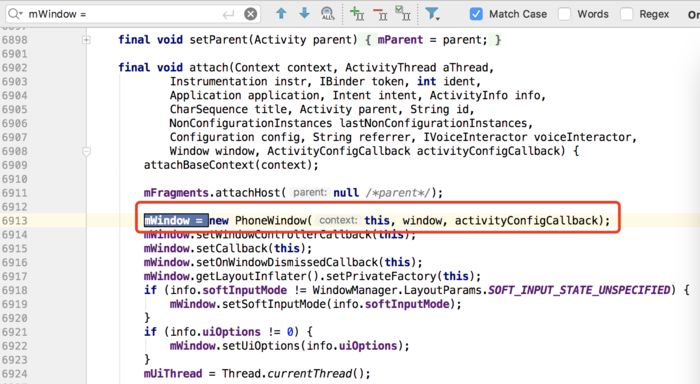This screenshot has height=384, width=700.
Task: Click 'CharSequence' on line 6905
Action: [x=208, y=109]
